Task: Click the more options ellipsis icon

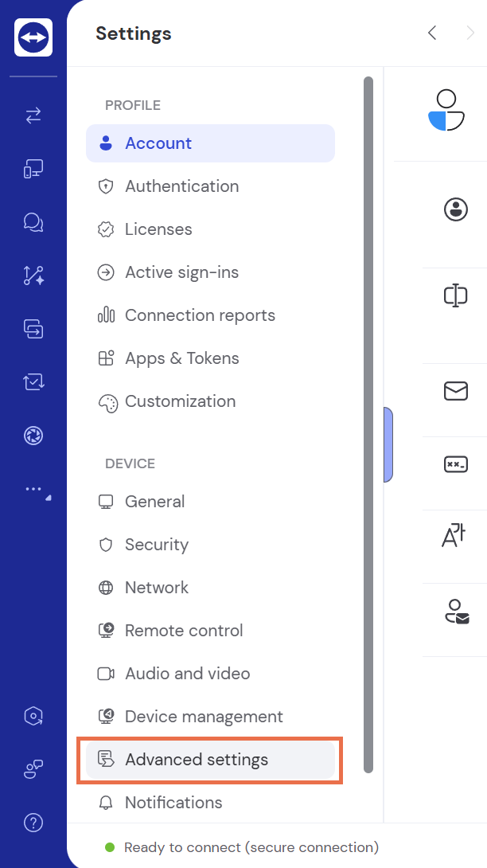Action: coord(33,489)
